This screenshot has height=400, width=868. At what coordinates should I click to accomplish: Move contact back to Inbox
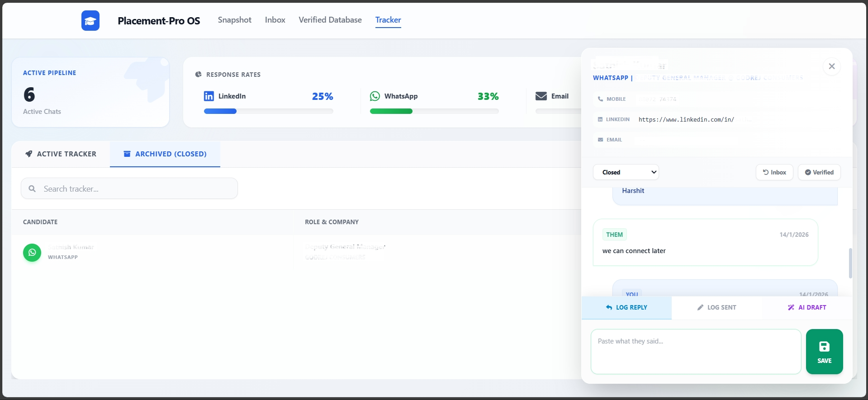[774, 172]
